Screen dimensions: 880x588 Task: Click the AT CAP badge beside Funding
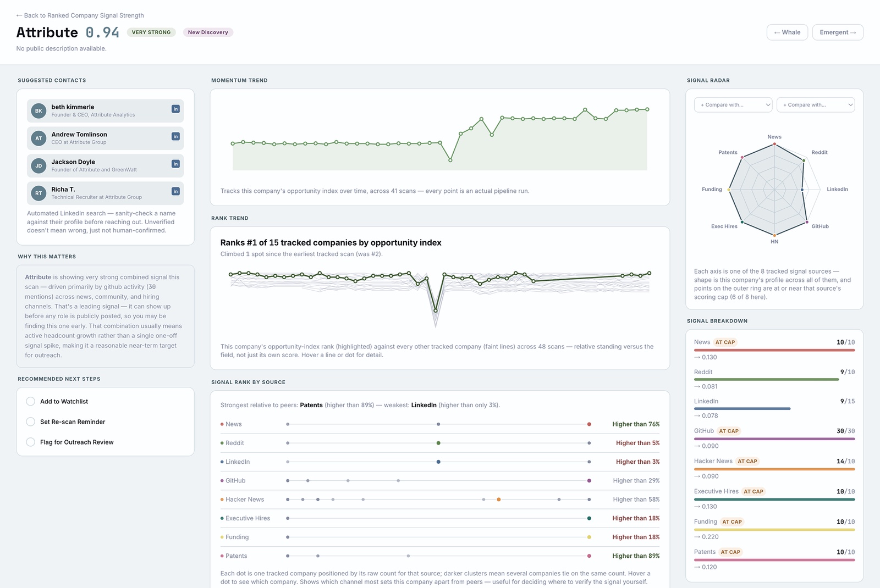pos(732,522)
